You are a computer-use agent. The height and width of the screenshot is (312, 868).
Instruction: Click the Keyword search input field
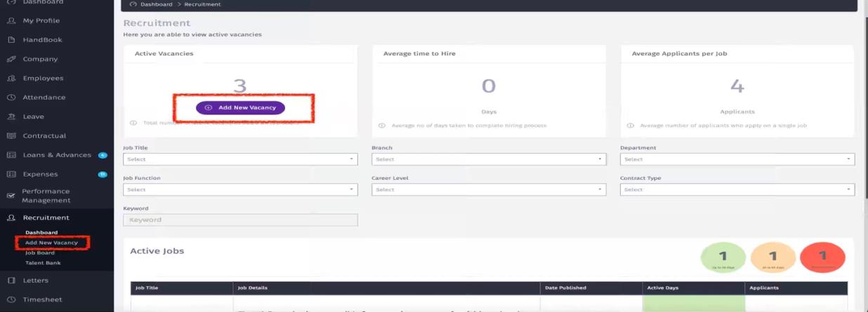[x=240, y=220]
